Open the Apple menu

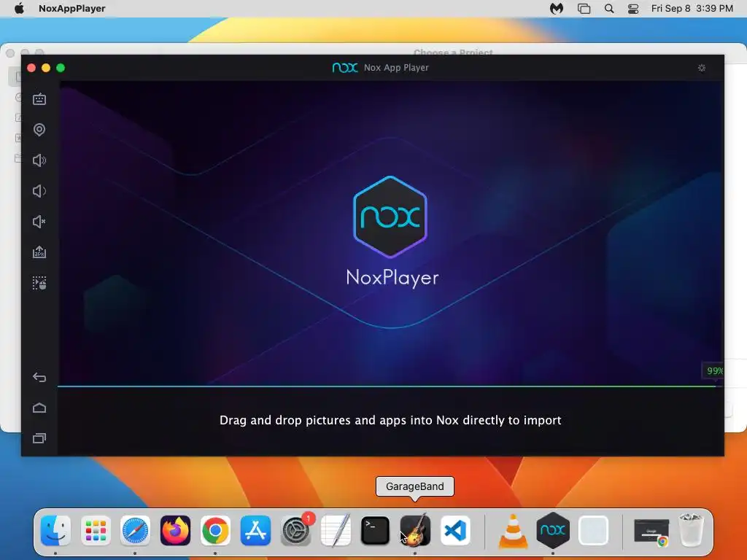pyautogui.click(x=19, y=8)
